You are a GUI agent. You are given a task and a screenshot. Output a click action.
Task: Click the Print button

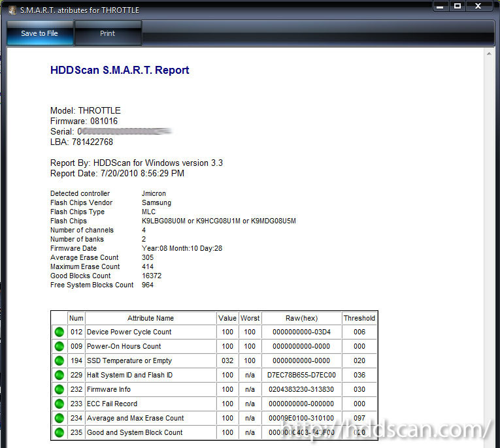(x=108, y=33)
